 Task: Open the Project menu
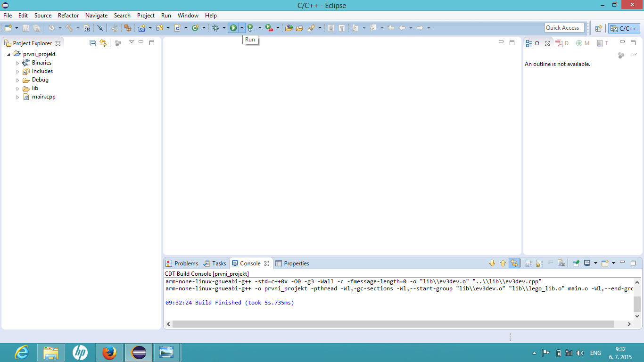[x=146, y=16]
